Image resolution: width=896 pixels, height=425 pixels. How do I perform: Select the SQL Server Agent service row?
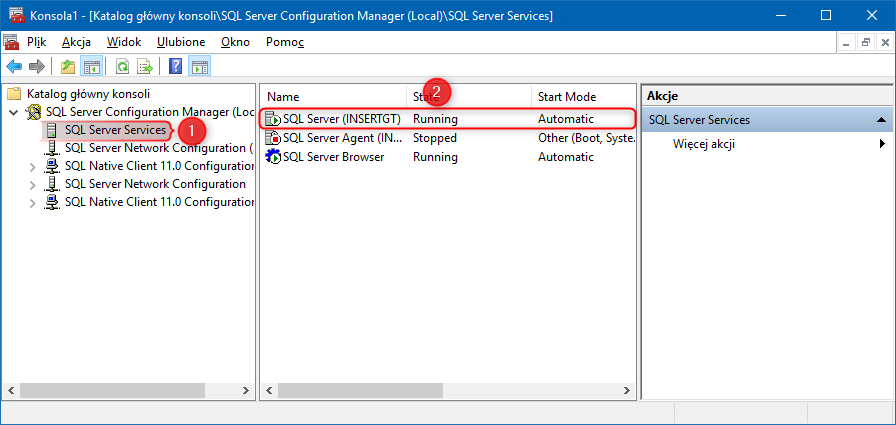click(x=448, y=138)
